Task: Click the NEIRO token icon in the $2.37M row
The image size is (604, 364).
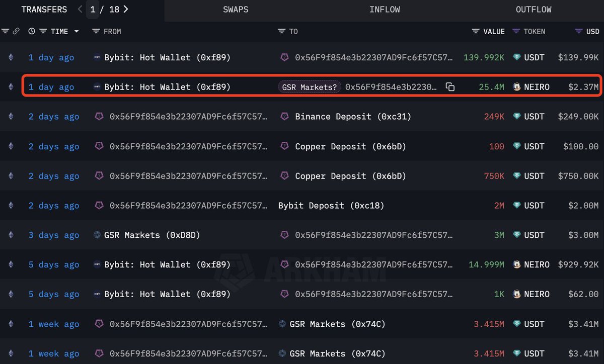Action: pyautogui.click(x=516, y=87)
